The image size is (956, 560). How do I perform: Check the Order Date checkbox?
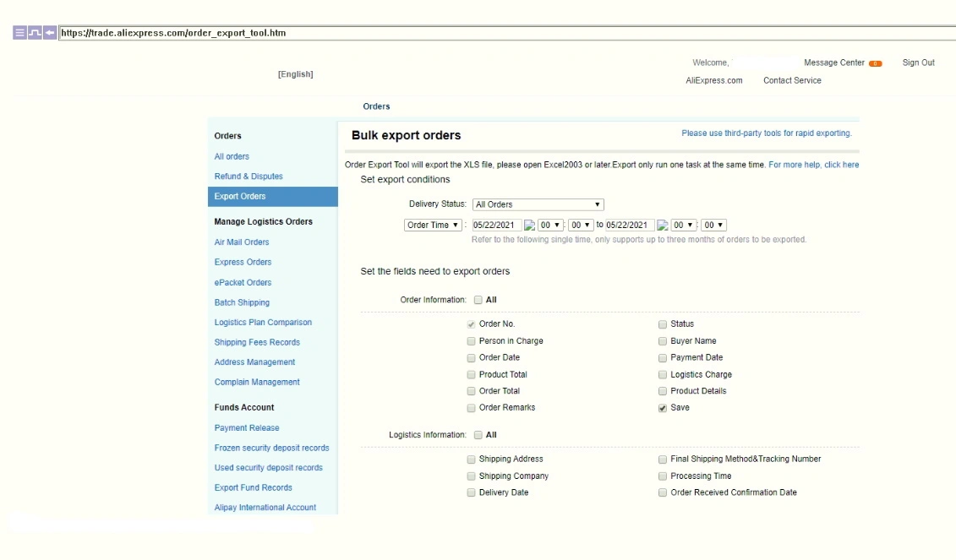click(471, 357)
